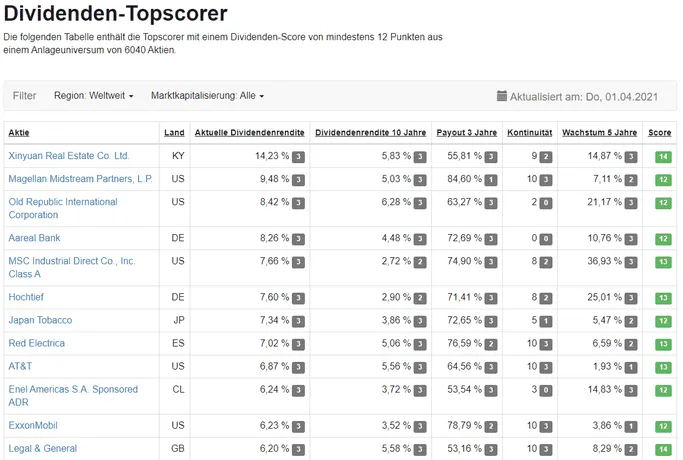Sort by Score column header

659,132
